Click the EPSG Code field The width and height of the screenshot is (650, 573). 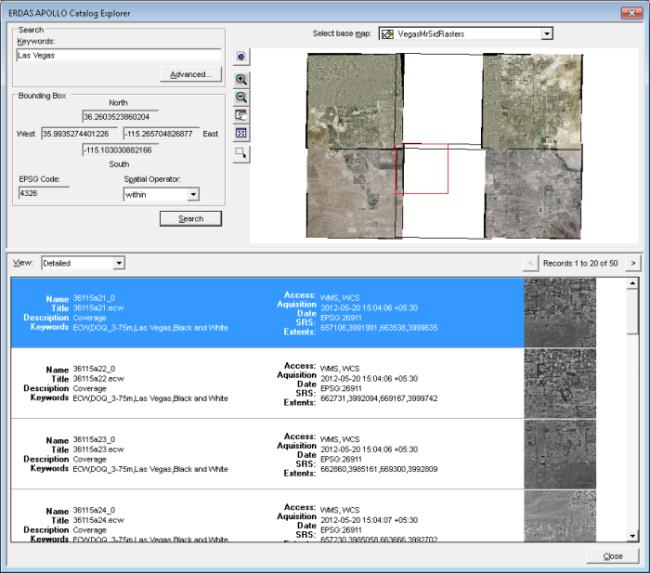(44, 193)
